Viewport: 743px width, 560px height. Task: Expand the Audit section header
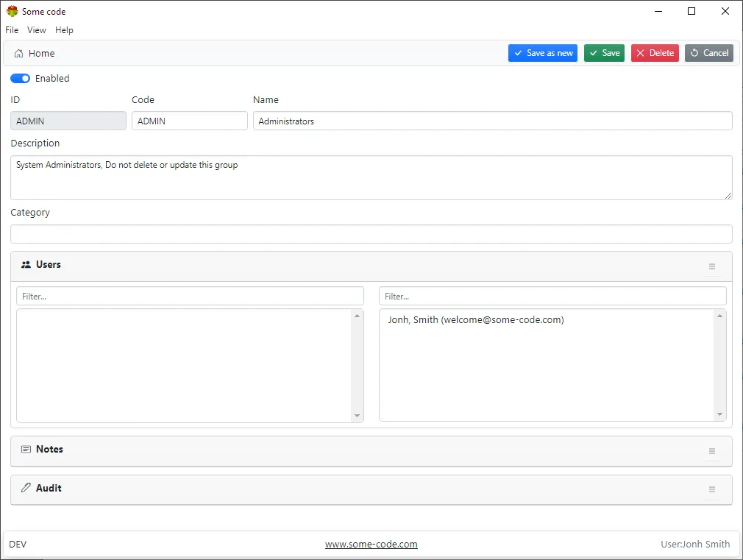coord(49,489)
